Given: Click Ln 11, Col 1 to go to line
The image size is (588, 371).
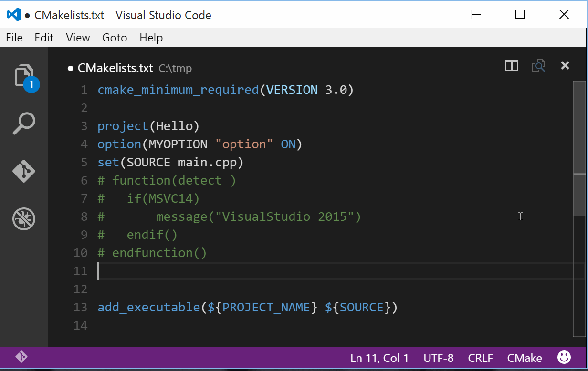Looking at the screenshot, I should click(379, 358).
